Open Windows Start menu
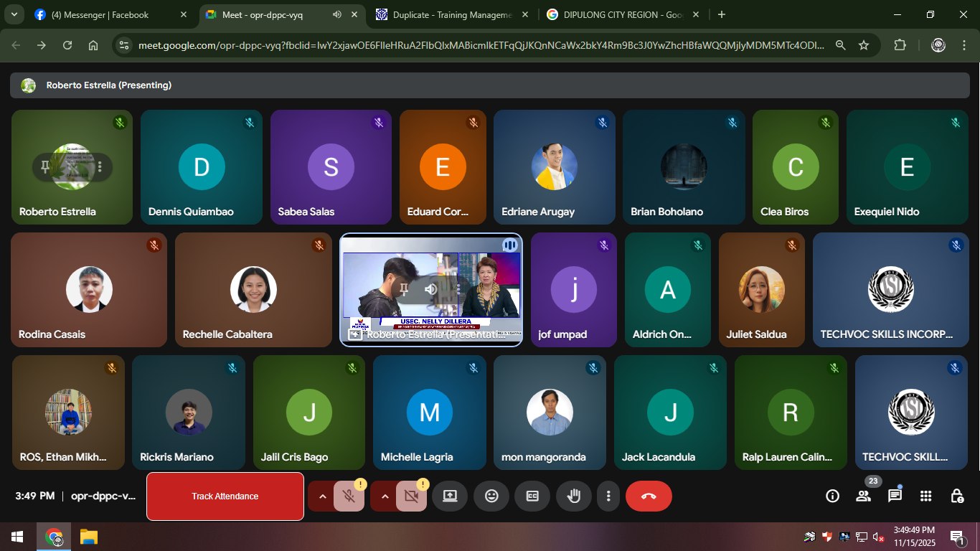 tap(17, 537)
